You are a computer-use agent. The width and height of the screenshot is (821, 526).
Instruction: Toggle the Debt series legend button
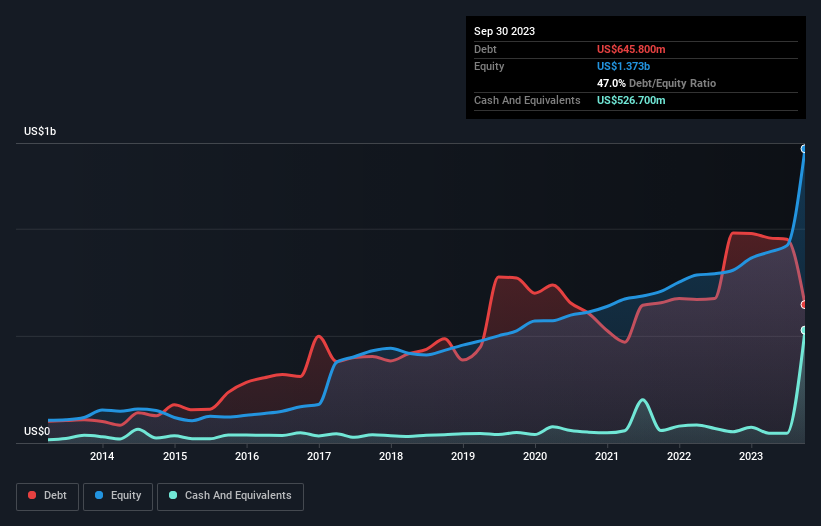[x=48, y=496]
